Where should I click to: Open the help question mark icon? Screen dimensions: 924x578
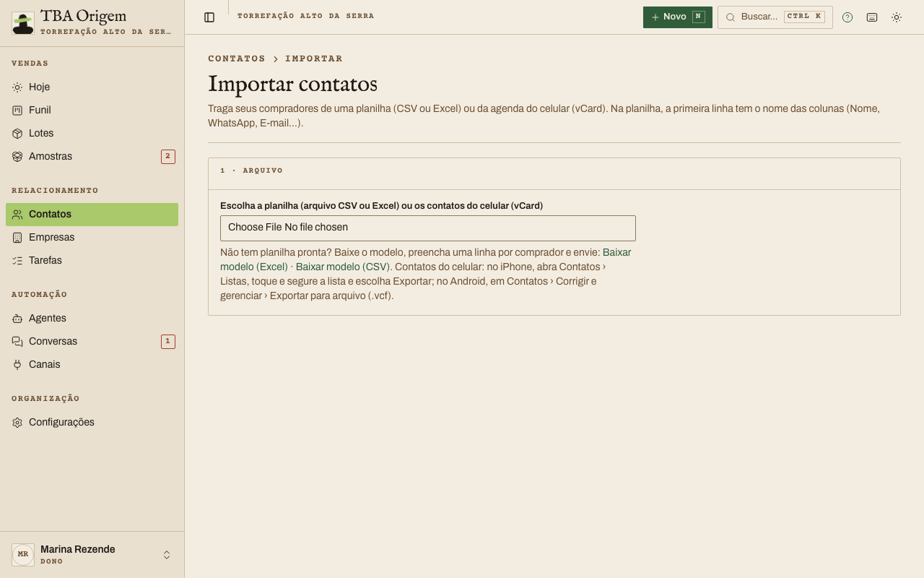[847, 17]
